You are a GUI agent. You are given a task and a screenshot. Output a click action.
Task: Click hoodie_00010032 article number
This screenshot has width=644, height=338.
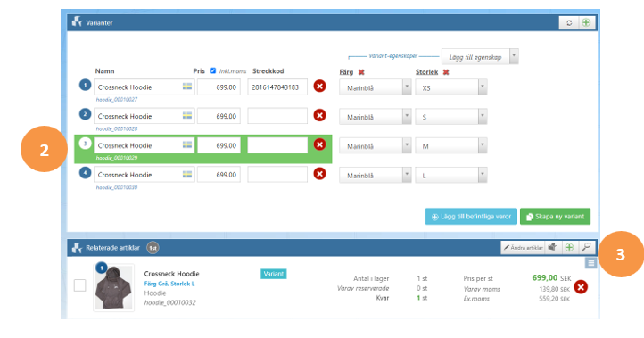click(170, 302)
